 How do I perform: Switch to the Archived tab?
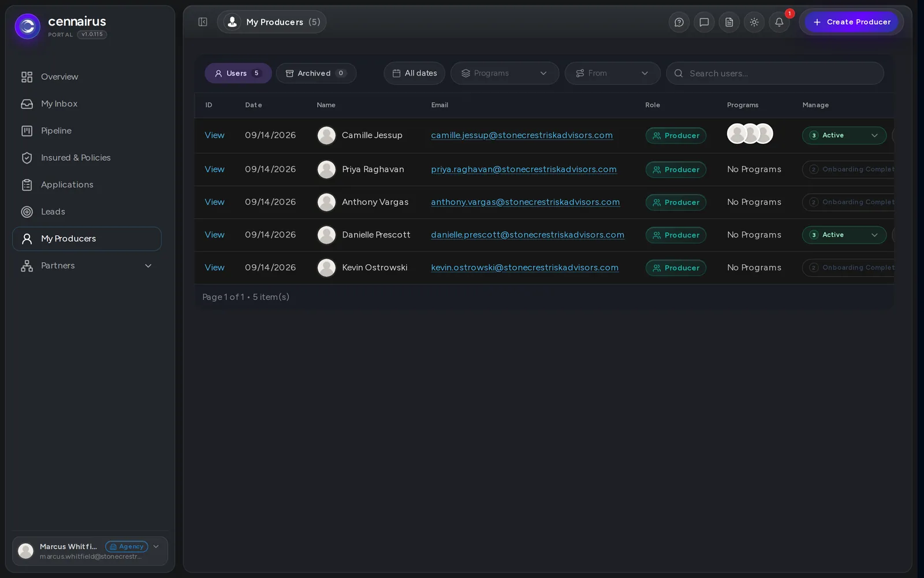pos(316,73)
